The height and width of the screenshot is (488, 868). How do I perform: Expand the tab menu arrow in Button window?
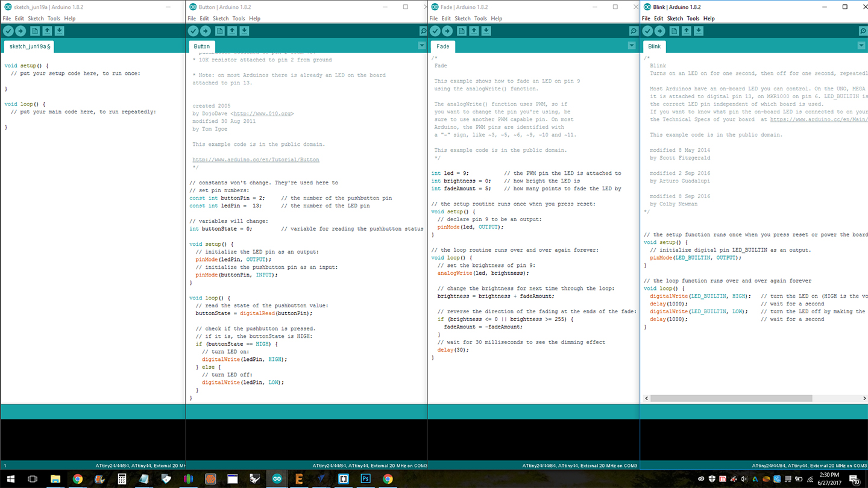pos(421,46)
